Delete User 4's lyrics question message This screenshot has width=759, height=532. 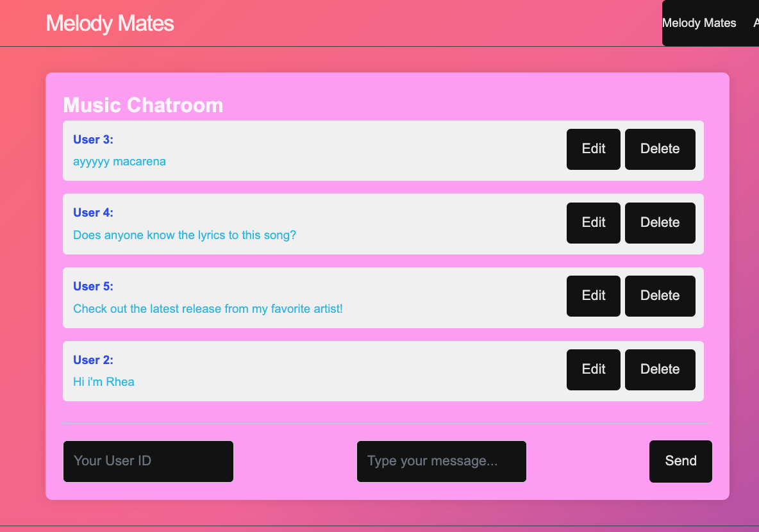[660, 222]
